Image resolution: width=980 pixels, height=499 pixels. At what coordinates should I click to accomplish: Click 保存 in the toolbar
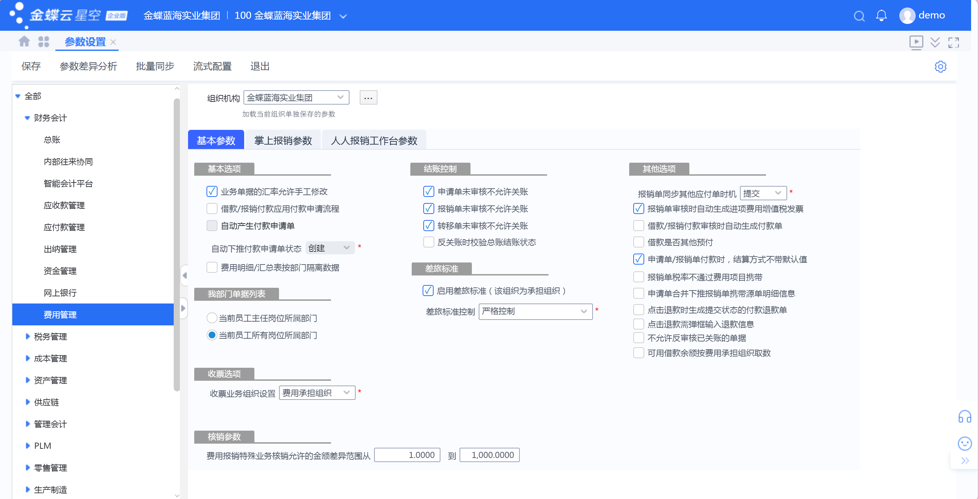[x=31, y=66]
